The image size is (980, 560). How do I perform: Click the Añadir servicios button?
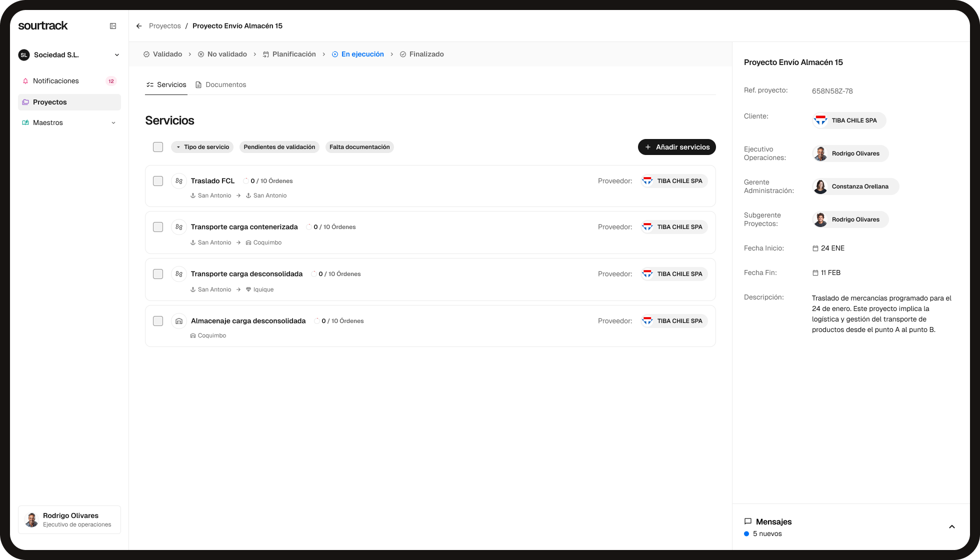(676, 146)
